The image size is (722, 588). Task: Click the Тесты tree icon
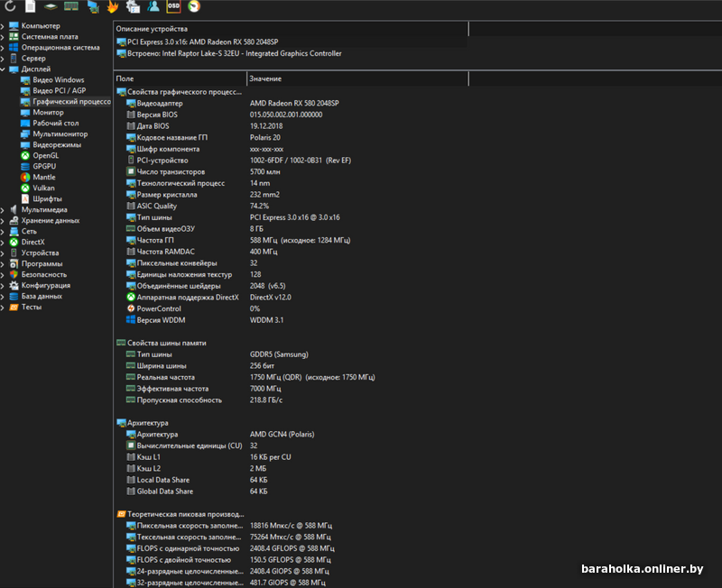click(14, 307)
